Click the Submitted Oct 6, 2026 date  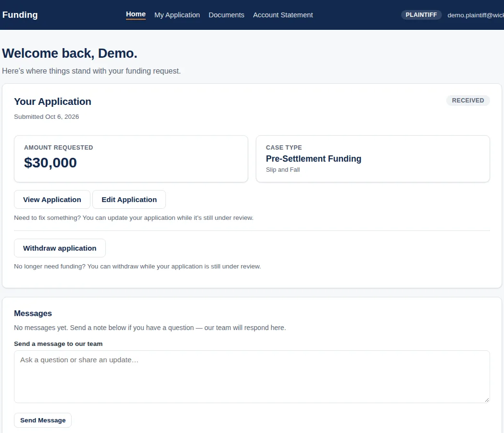(46, 117)
